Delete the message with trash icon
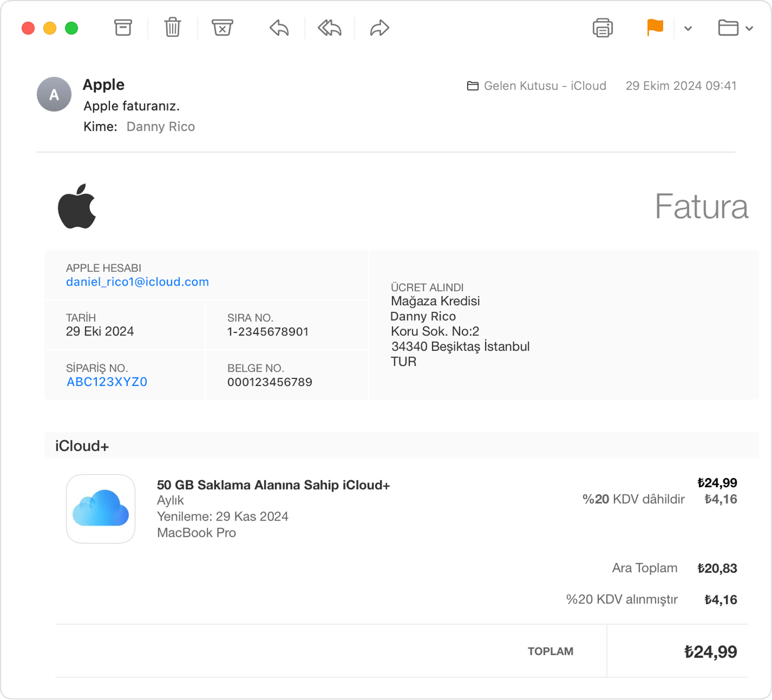 (172, 27)
